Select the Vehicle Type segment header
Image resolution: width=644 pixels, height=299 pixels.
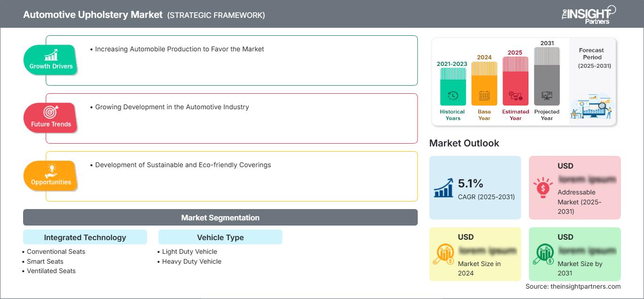[220, 237]
